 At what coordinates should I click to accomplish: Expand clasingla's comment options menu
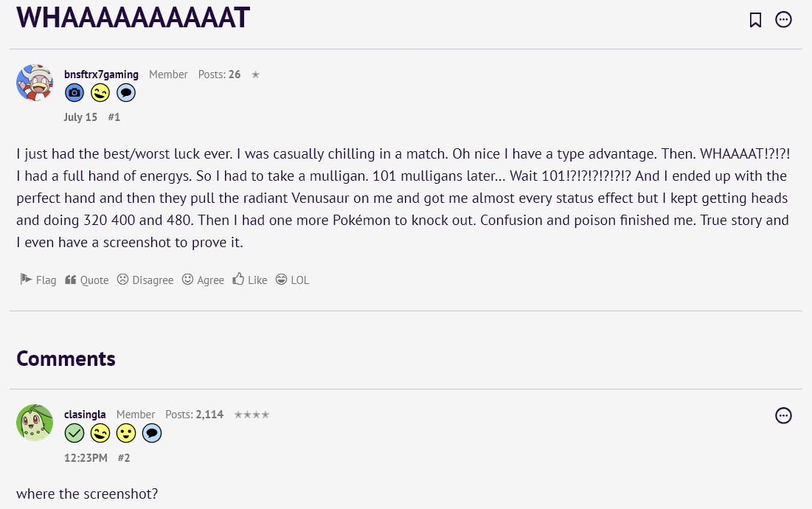tap(783, 416)
